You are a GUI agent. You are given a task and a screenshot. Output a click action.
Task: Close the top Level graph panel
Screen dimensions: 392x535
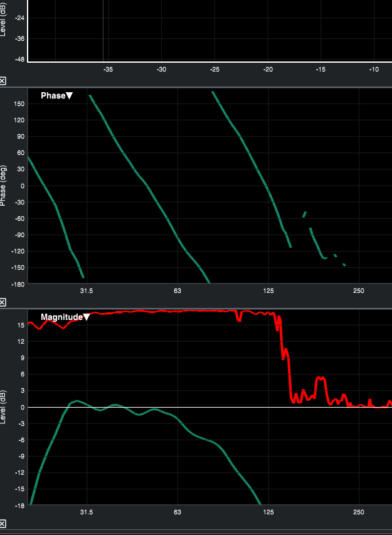point(3,81)
